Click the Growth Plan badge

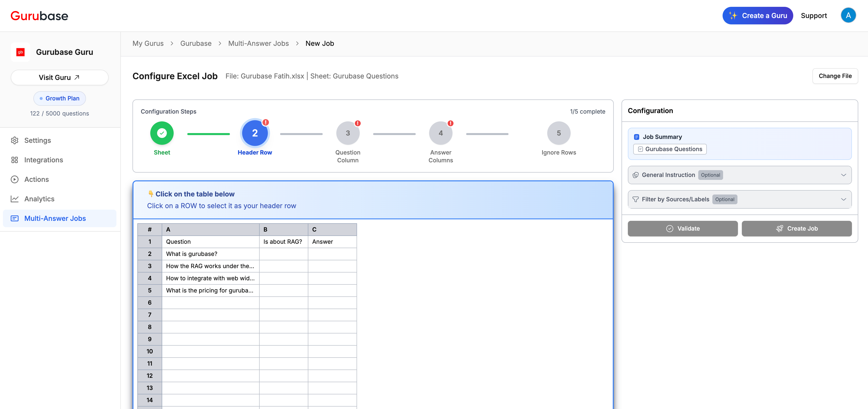[60, 98]
